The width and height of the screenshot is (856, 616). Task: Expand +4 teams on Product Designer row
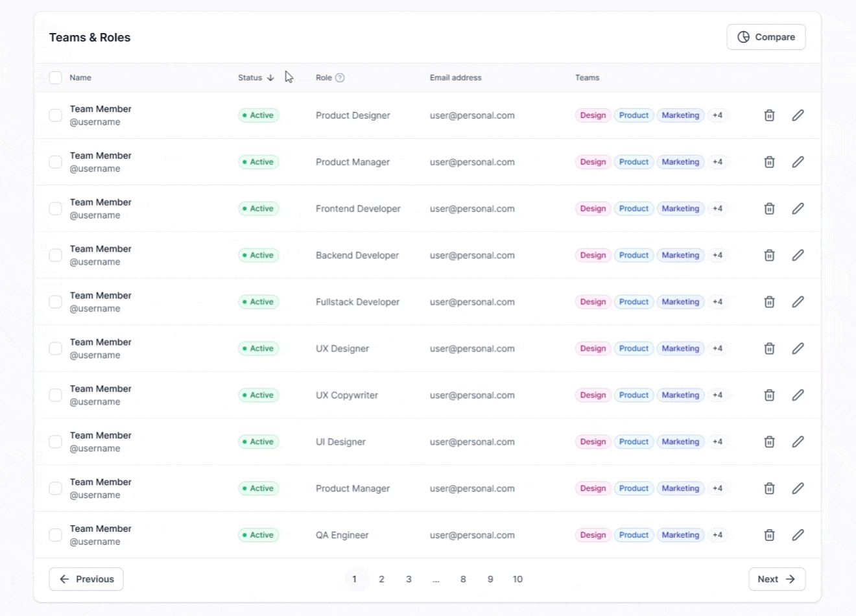[717, 115]
